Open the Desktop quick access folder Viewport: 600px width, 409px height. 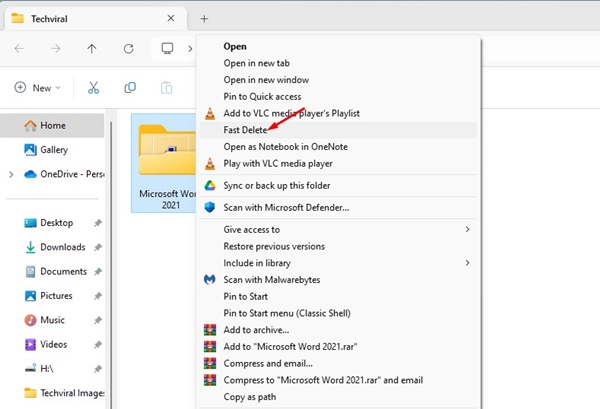coord(49,223)
